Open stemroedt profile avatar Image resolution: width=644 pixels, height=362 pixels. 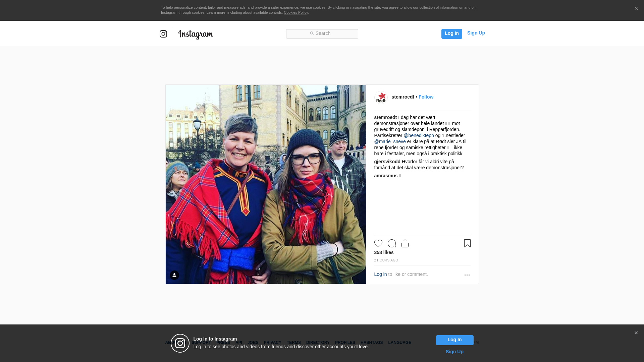coord(381,98)
